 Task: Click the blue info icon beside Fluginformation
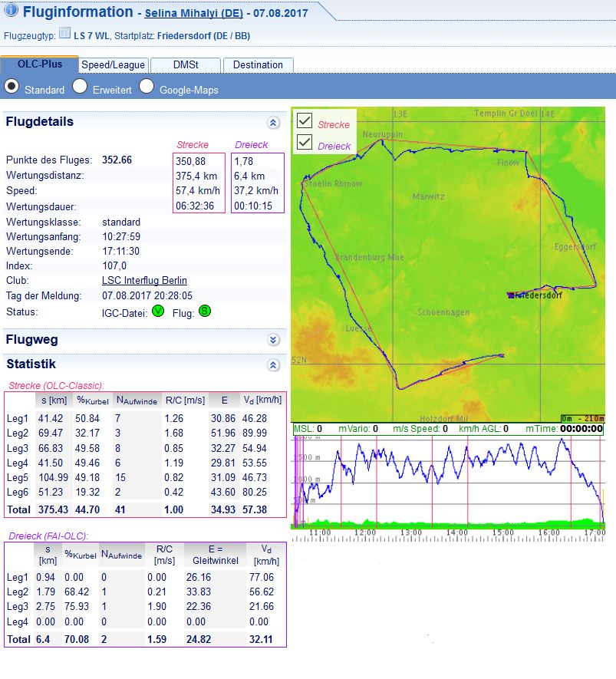pos(12,11)
